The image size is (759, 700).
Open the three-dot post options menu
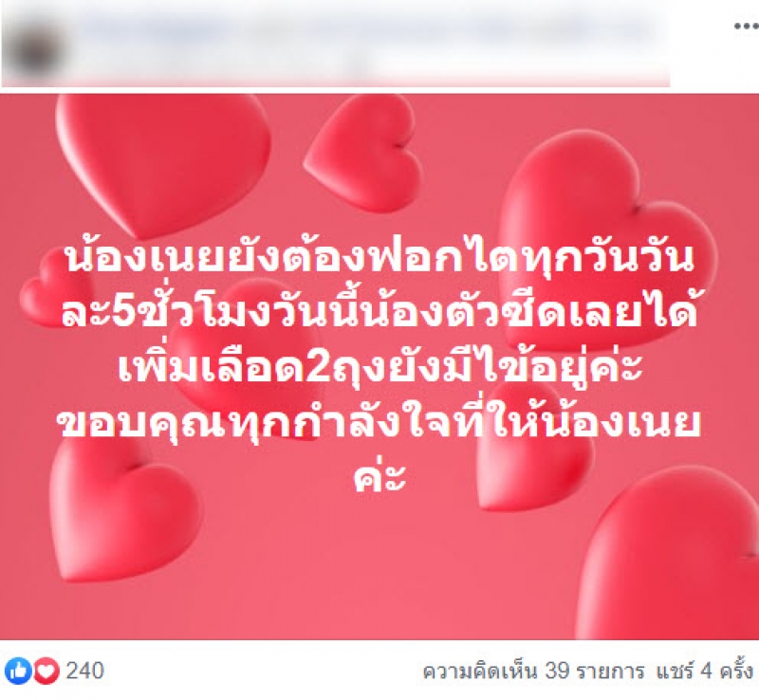coord(746,27)
